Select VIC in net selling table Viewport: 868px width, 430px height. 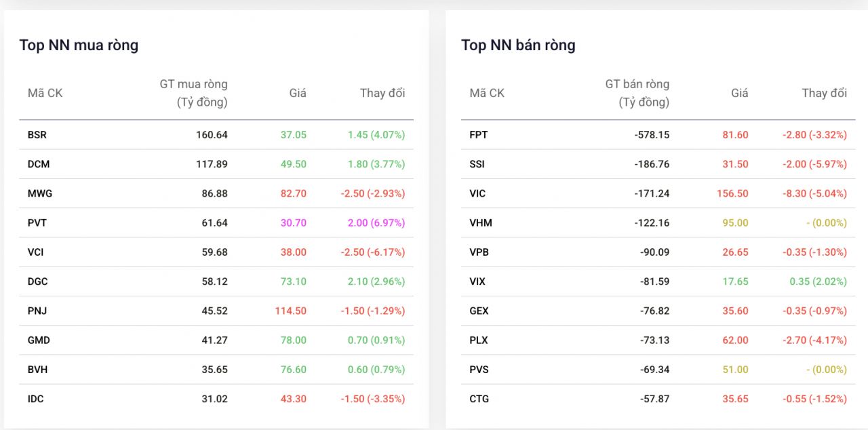pos(477,193)
